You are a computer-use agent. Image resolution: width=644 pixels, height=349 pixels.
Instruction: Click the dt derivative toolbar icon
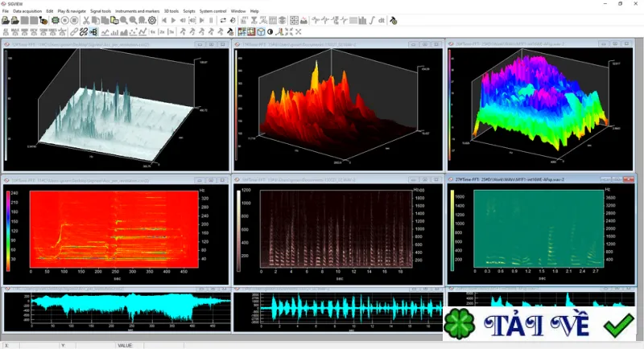381,20
